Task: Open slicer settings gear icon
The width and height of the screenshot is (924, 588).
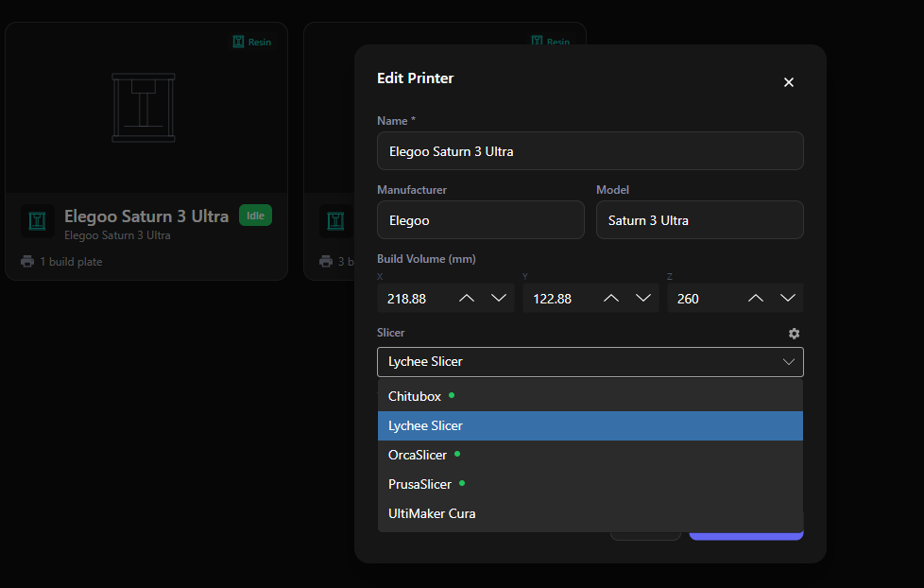Action: (794, 334)
